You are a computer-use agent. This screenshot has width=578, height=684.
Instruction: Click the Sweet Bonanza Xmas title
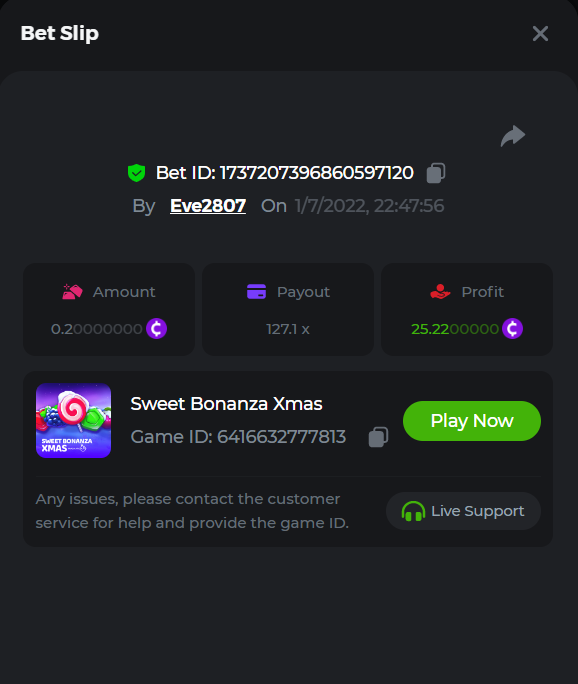(x=226, y=404)
